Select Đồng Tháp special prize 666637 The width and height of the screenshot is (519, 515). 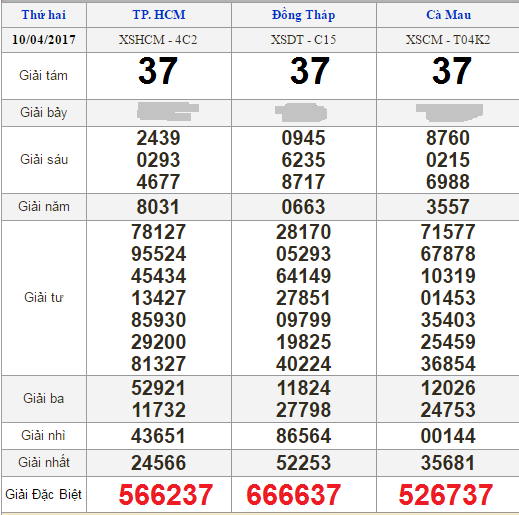click(x=294, y=495)
